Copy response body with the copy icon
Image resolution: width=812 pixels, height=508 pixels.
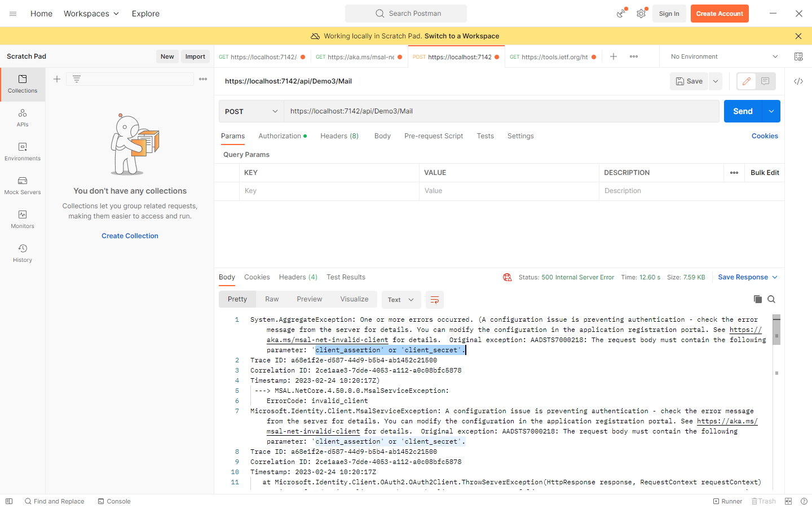point(757,299)
